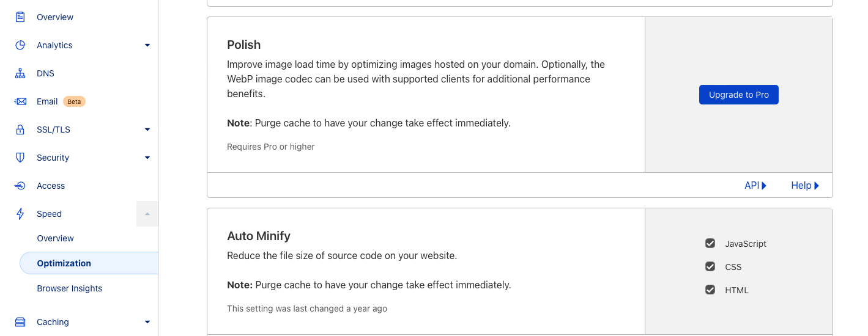The image size is (868, 336).
Task: Click the Email envelope icon
Action: click(x=20, y=101)
